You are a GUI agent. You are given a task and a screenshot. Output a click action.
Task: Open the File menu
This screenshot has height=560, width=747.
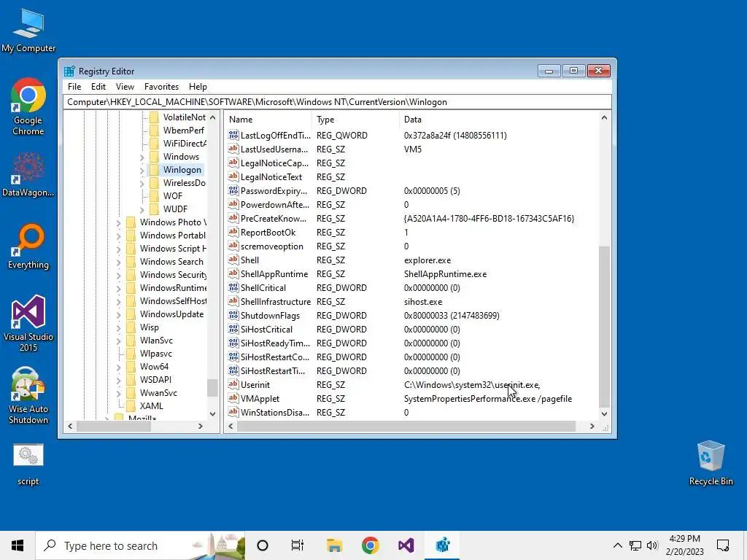point(74,87)
